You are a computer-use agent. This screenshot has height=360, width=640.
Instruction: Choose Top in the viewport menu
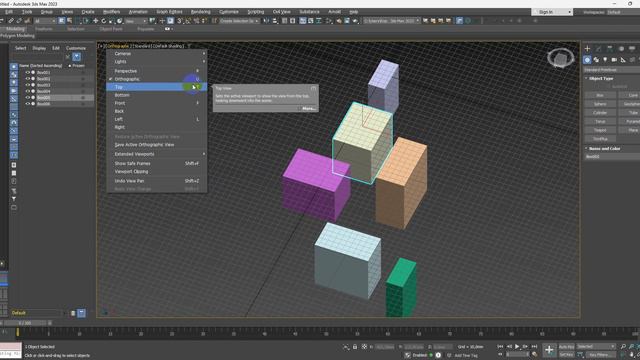click(x=156, y=87)
